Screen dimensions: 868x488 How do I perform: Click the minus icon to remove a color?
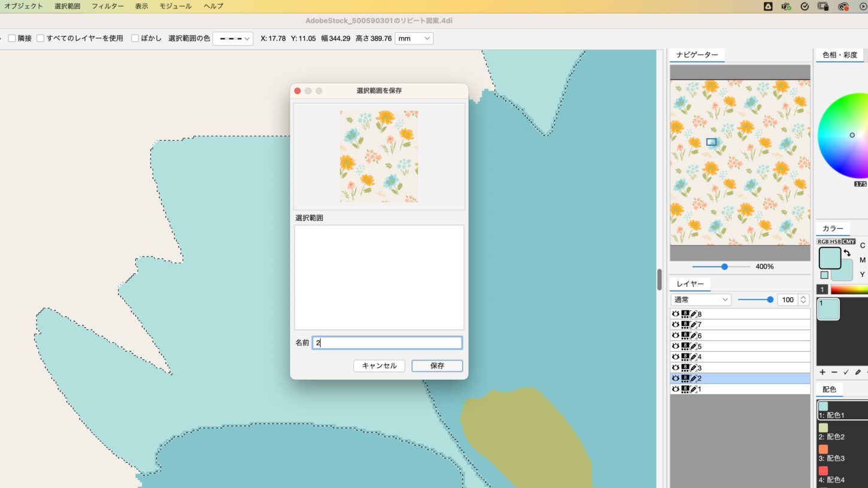point(834,372)
